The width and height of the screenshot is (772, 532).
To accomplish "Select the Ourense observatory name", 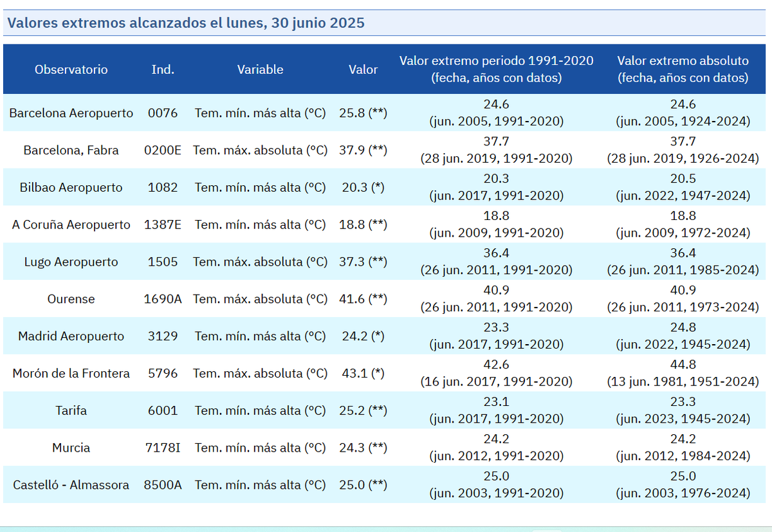I will click(x=71, y=298).
